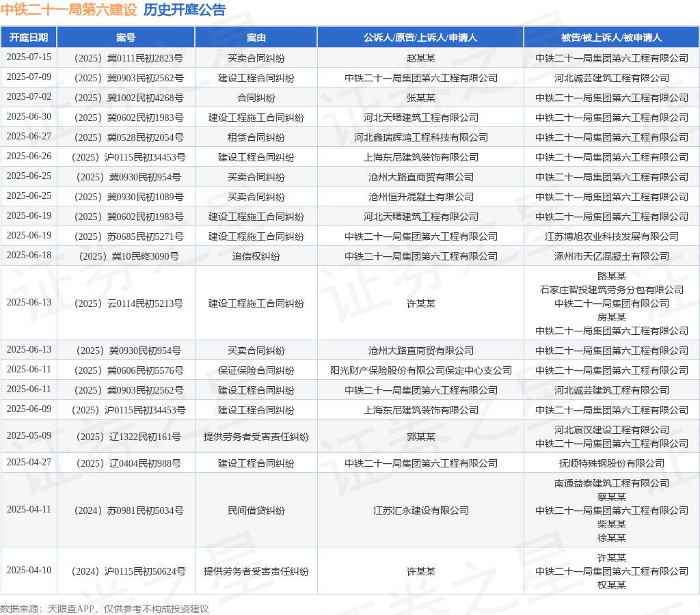Click the 案由 column header

pos(256,38)
